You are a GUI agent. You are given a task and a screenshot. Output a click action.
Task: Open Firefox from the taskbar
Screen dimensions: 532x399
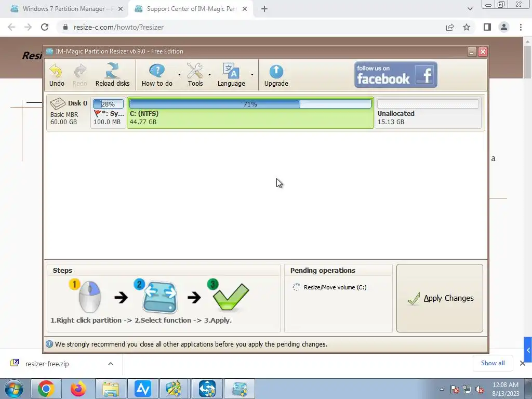pos(78,389)
